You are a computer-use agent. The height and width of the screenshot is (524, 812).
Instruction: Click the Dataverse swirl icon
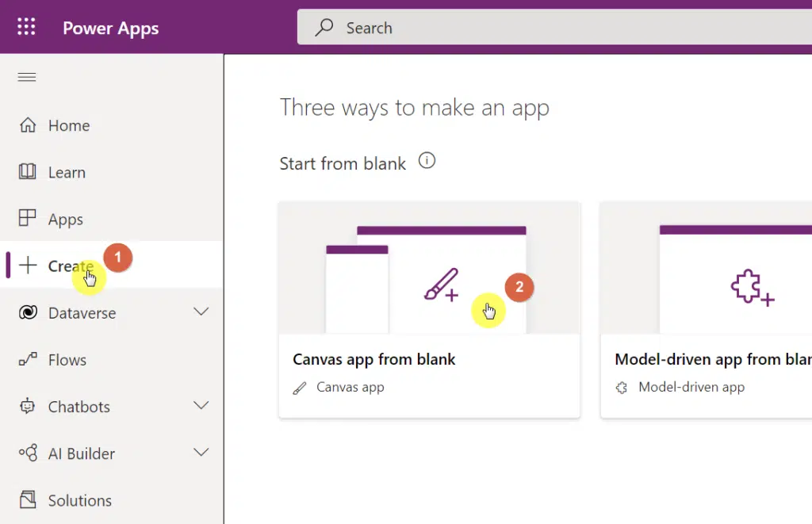coord(28,312)
